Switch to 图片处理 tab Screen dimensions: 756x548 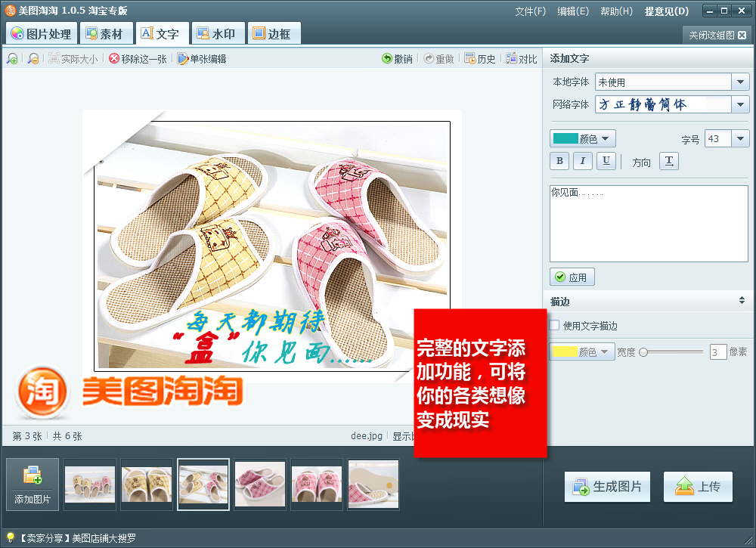coord(42,34)
